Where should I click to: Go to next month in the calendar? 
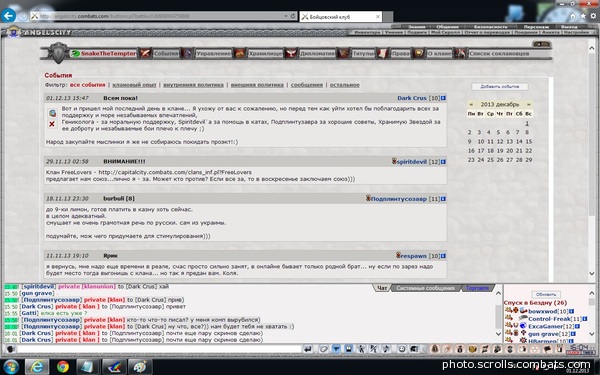528,104
